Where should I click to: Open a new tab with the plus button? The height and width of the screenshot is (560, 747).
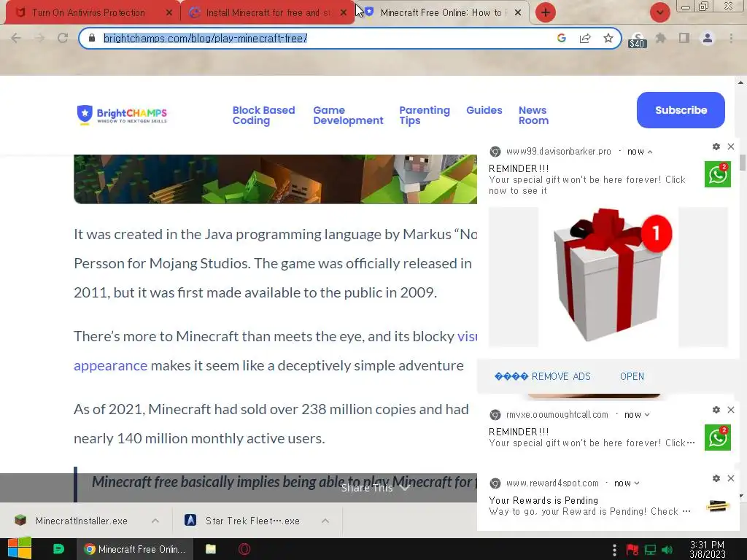tap(546, 12)
